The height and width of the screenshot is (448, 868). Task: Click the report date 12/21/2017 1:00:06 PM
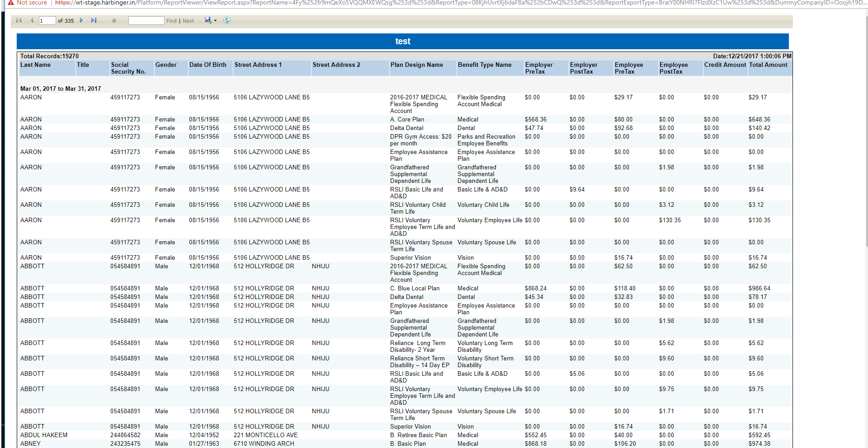click(x=752, y=56)
